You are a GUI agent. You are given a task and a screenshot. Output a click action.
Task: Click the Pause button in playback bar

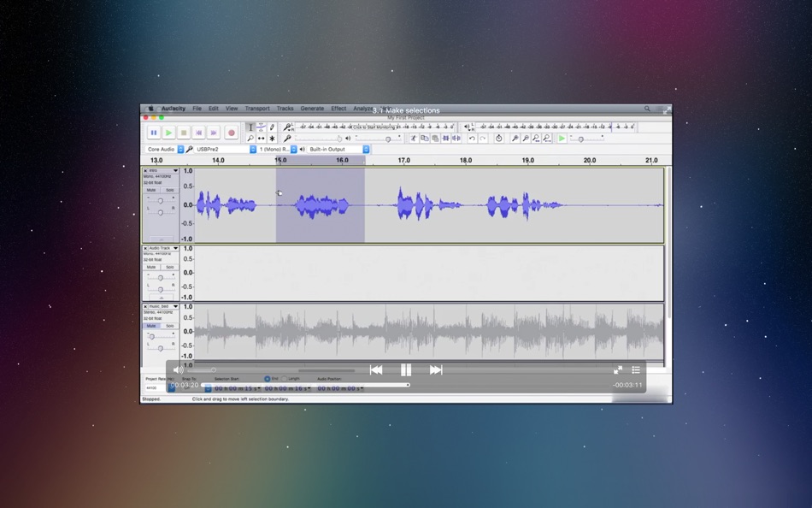click(x=406, y=369)
